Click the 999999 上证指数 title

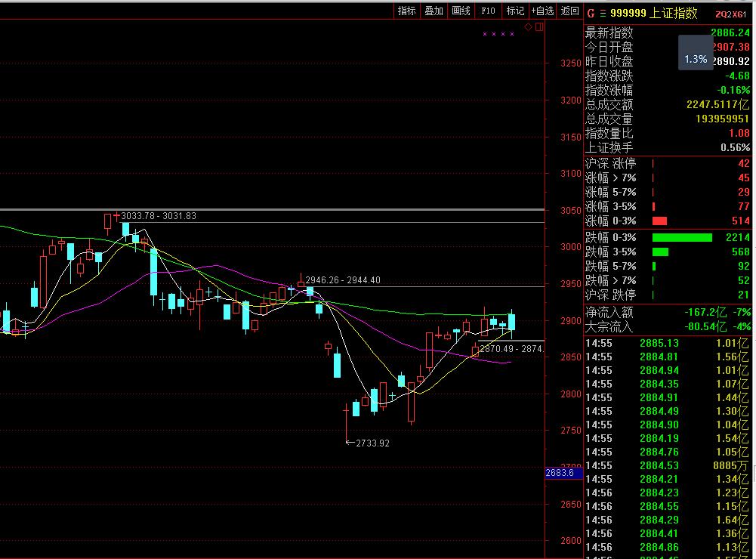656,13
